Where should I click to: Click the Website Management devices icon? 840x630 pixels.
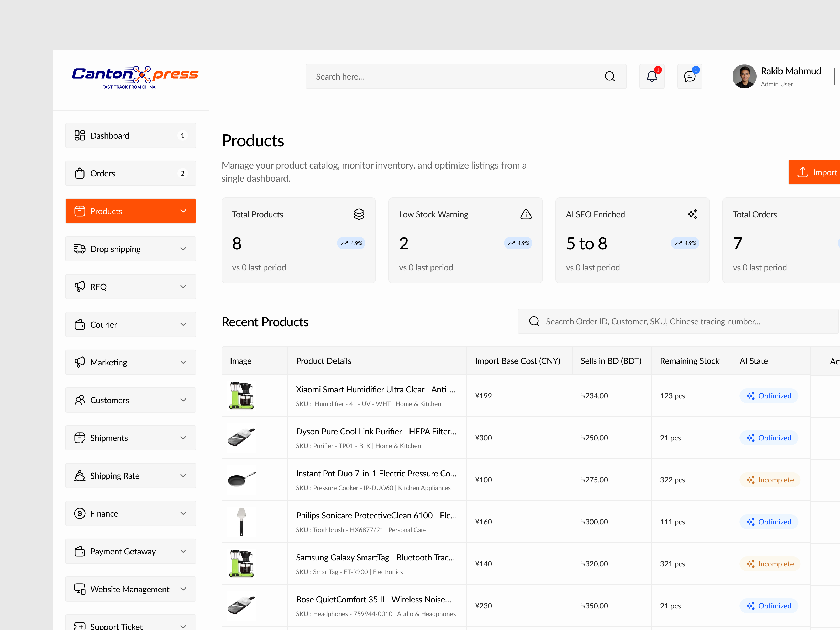tap(80, 589)
